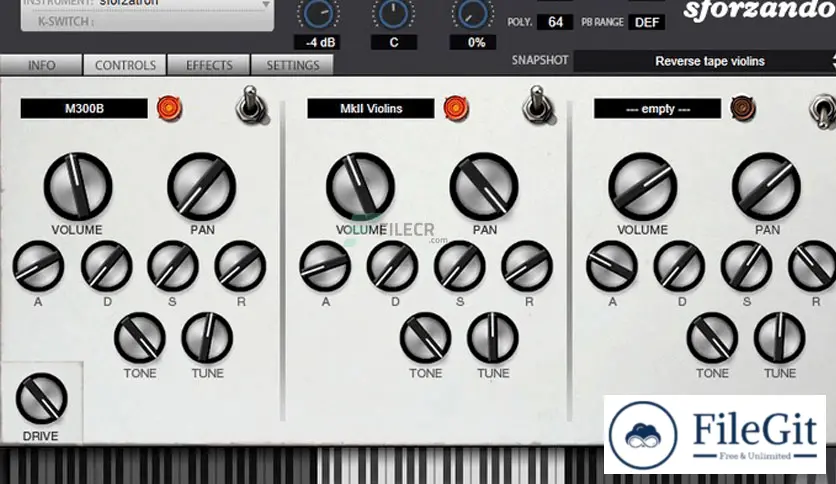This screenshot has width=836, height=484.
Task: Click the M300B section Pan knob
Action: (202, 186)
